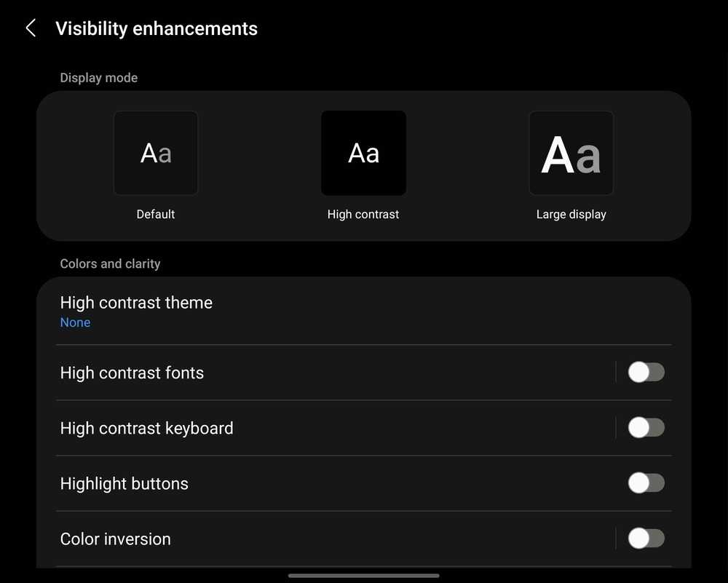Toggle the High contrast fonts switch

pos(646,373)
